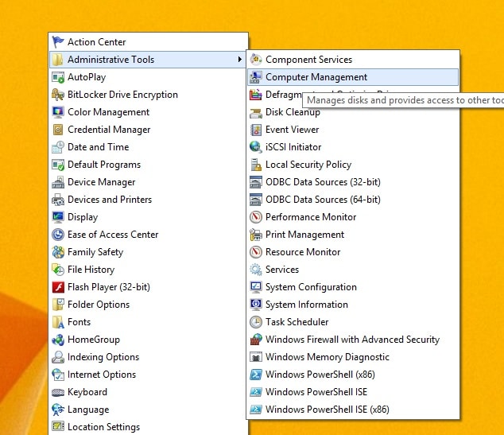This screenshot has width=504, height=435.
Task: Click the Services gear icon
Action: [x=256, y=270]
